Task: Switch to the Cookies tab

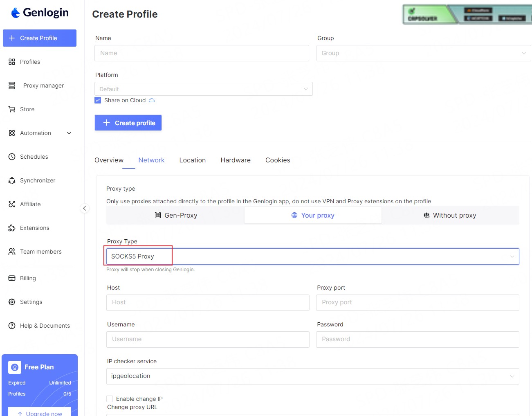Action: (278, 160)
